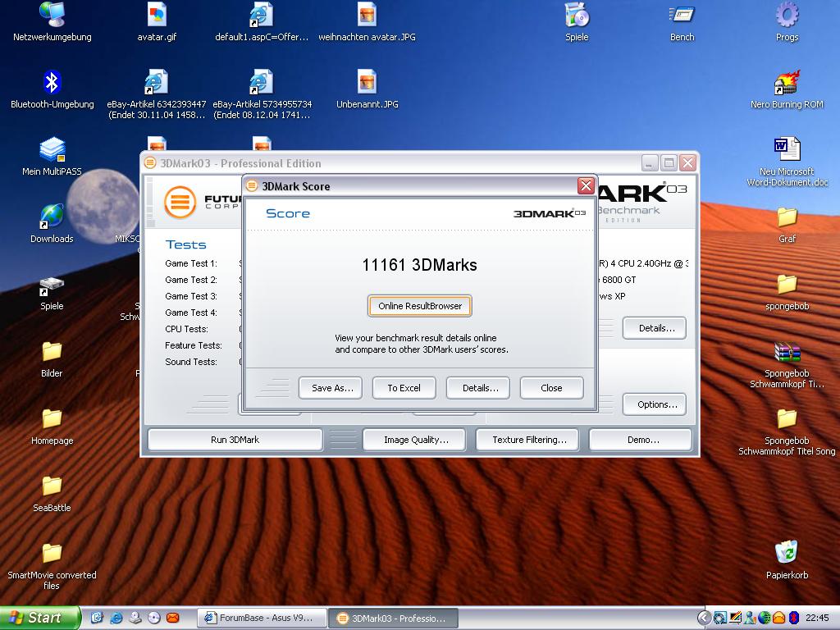Open the SeaBattle folder
The width and height of the screenshot is (840, 630).
tap(52, 486)
